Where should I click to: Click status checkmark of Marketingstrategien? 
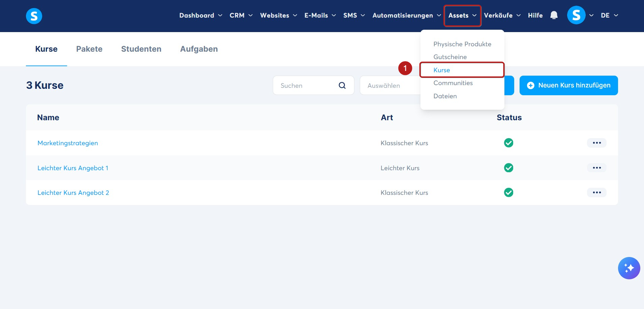[x=508, y=143]
